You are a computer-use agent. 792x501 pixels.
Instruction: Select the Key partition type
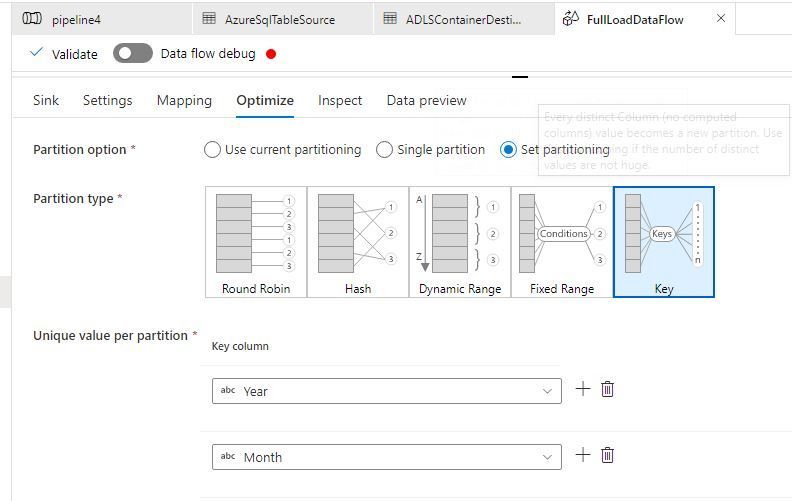point(664,242)
